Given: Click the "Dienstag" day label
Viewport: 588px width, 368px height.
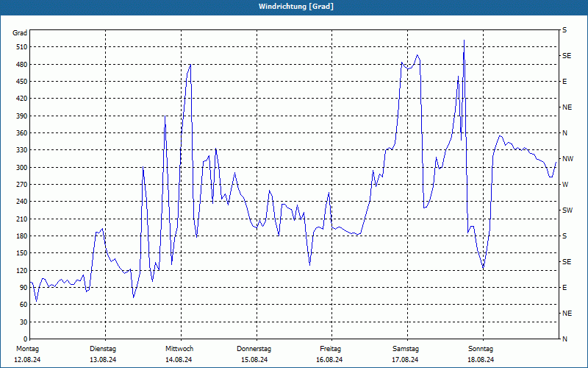Looking at the screenshot, I should [x=103, y=349].
